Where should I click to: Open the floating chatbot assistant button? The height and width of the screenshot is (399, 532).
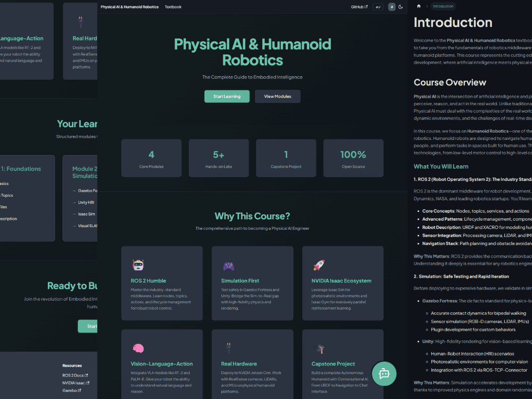[384, 373]
